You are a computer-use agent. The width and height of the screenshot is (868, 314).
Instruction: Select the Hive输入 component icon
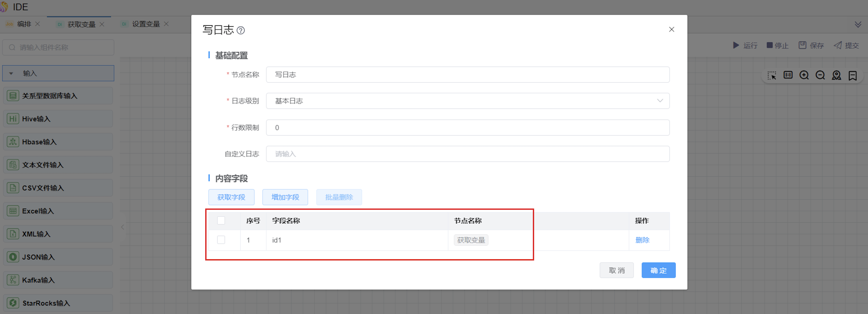click(13, 118)
